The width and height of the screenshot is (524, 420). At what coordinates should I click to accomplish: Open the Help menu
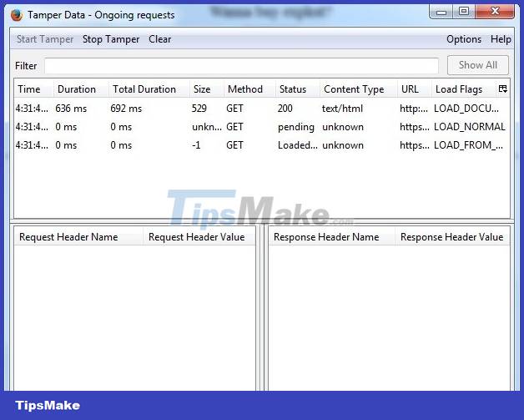click(x=501, y=39)
